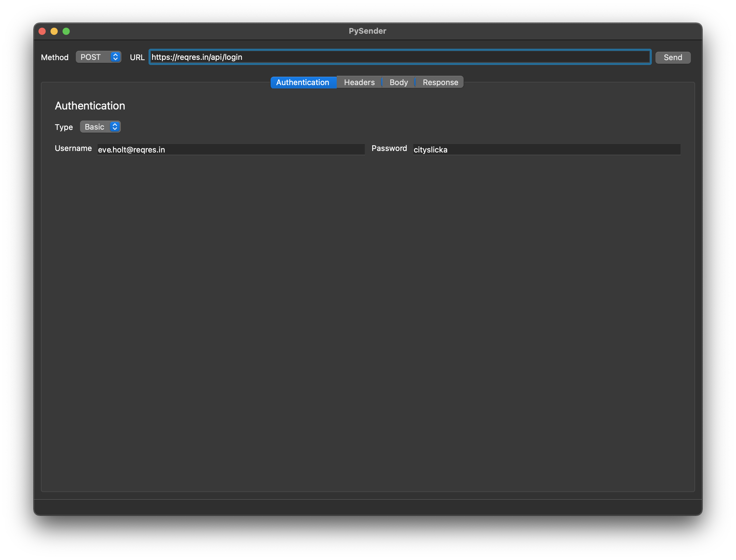736x560 pixels.
Task: Select the Authentication tab
Action: click(x=303, y=82)
